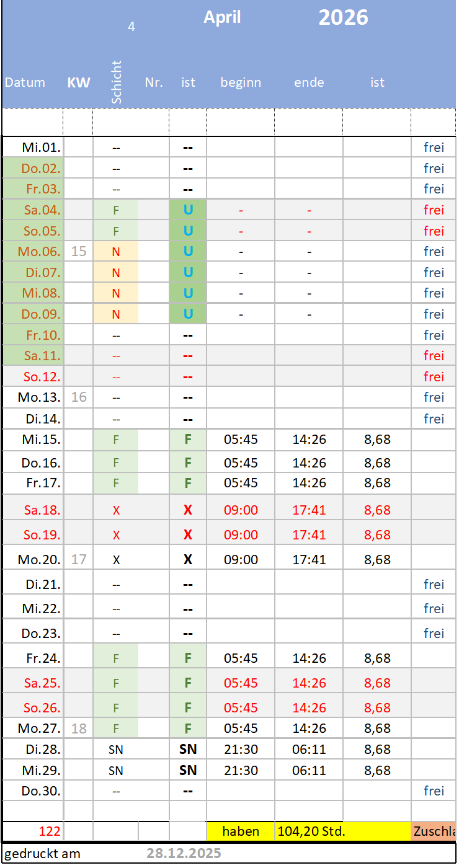459x868 pixels.
Task: Select the frei cell for Do.30.
Action: (434, 790)
